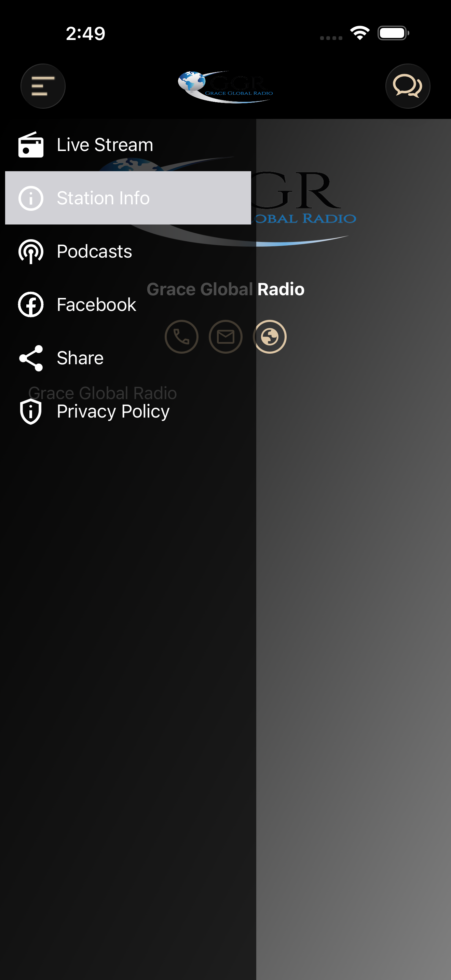This screenshot has width=451, height=980.
Task: Tap the GGR Grace Global Radio header logo
Action: point(225,87)
